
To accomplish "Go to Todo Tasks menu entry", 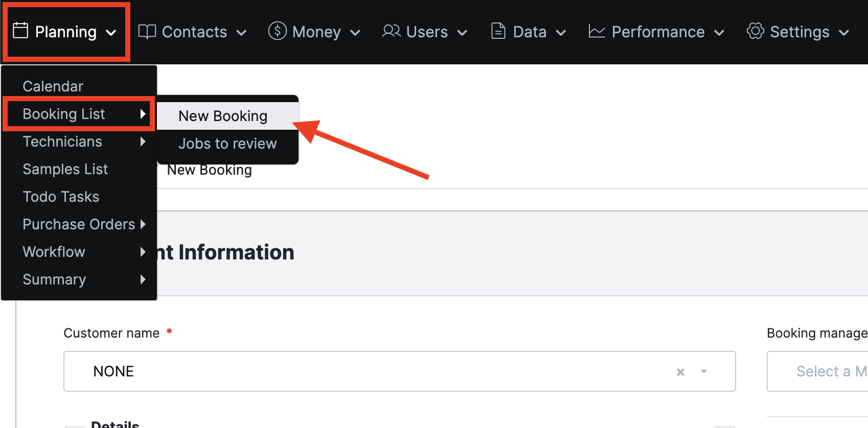I will pos(61,197).
